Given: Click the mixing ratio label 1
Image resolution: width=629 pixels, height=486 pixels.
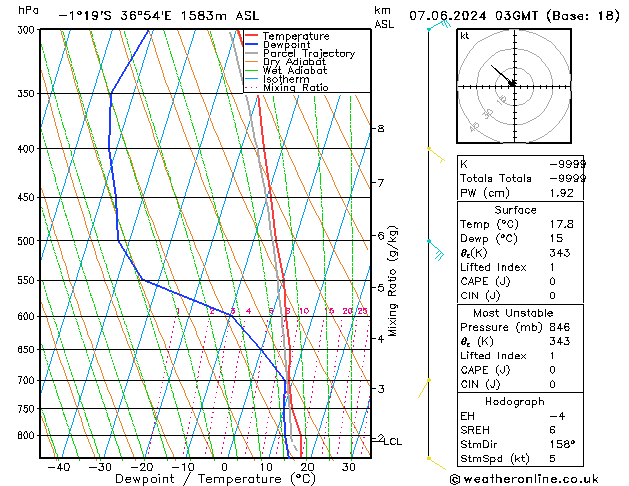Looking at the screenshot, I should (178, 311).
